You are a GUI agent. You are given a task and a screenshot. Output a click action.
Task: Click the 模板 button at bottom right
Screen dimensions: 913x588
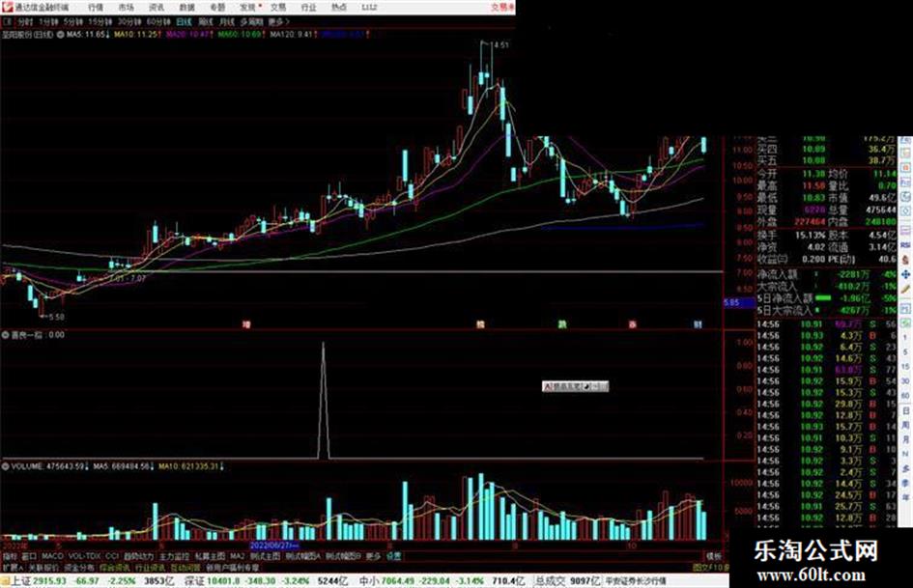click(x=713, y=556)
